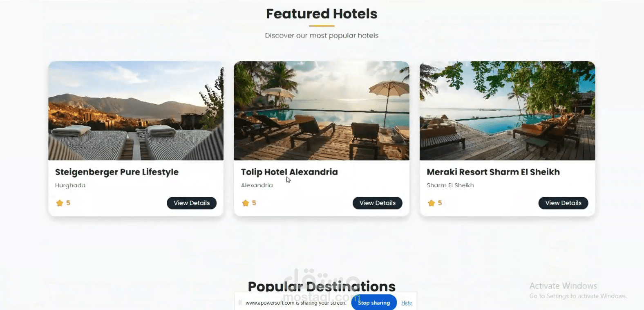Open View Details for Meraki Resort
This screenshot has width=644, height=310.
coord(563,203)
